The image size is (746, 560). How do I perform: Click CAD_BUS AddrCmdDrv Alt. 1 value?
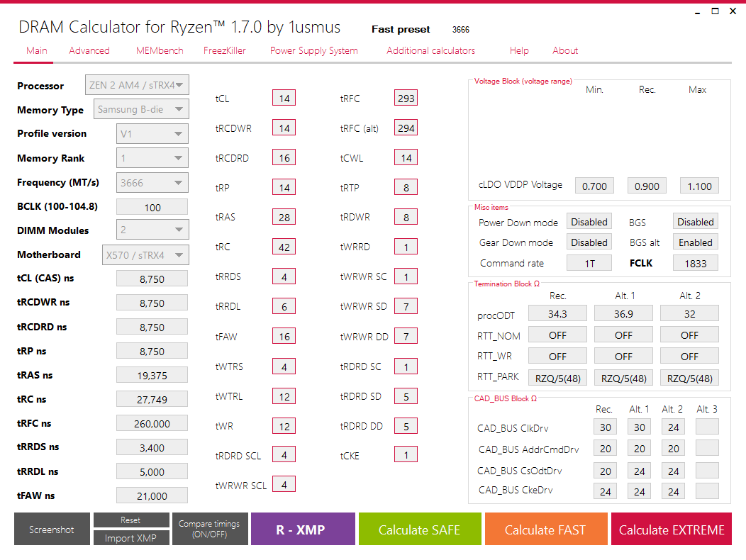coord(640,448)
